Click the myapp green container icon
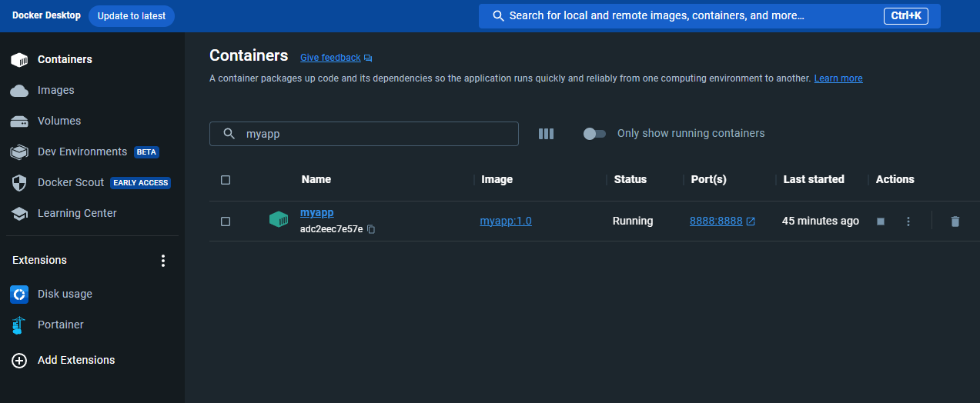The width and height of the screenshot is (980, 403). [x=278, y=220]
